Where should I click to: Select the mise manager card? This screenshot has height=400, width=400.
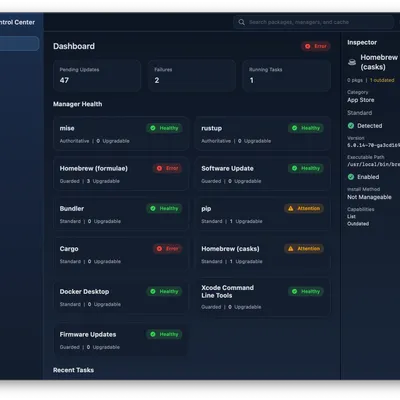coord(121,134)
